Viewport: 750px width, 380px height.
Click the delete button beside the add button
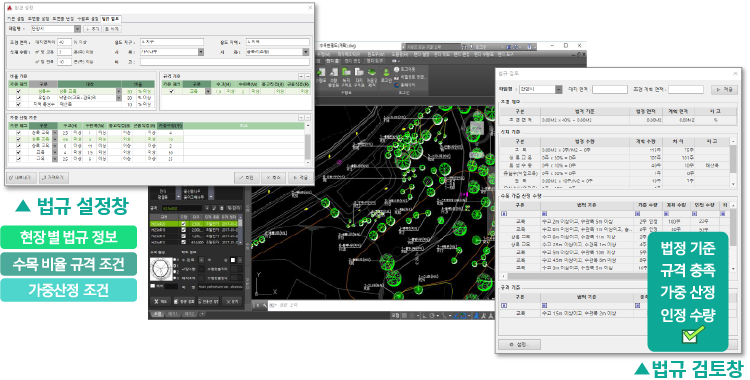click(112, 29)
